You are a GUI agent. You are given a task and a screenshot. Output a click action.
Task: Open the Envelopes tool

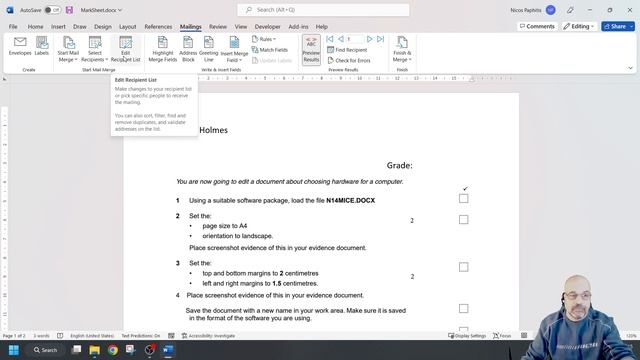[20, 46]
